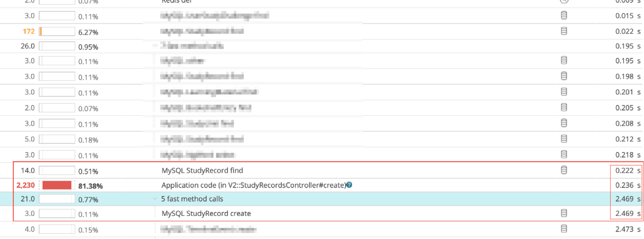The width and height of the screenshot is (644, 239).
Task: Select the 5 fast method calls row
Action: (322, 199)
